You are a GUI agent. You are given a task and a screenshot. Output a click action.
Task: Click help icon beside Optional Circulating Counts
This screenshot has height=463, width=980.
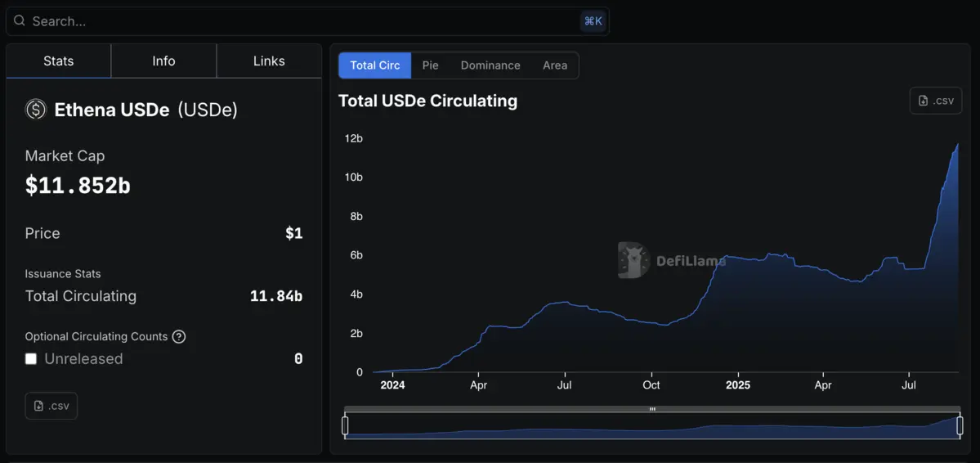[179, 336]
